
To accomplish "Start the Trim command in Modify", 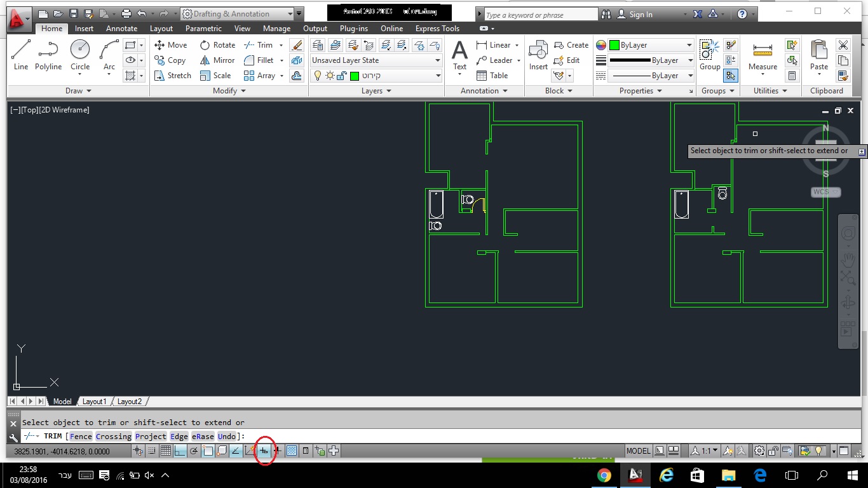I will (x=259, y=45).
